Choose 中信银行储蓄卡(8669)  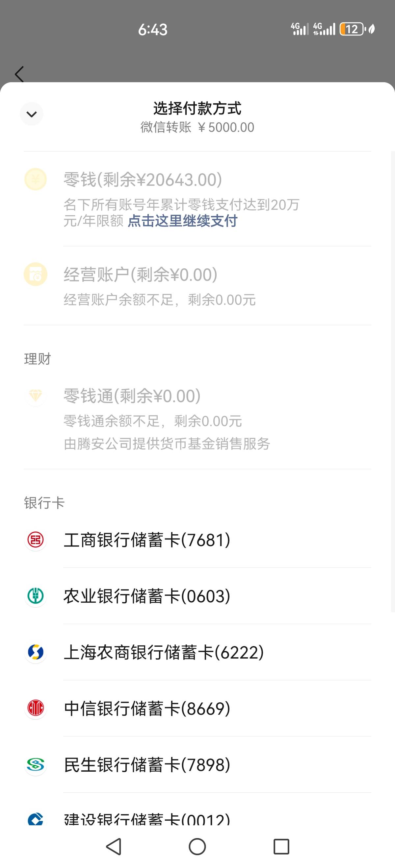pyautogui.click(x=197, y=708)
